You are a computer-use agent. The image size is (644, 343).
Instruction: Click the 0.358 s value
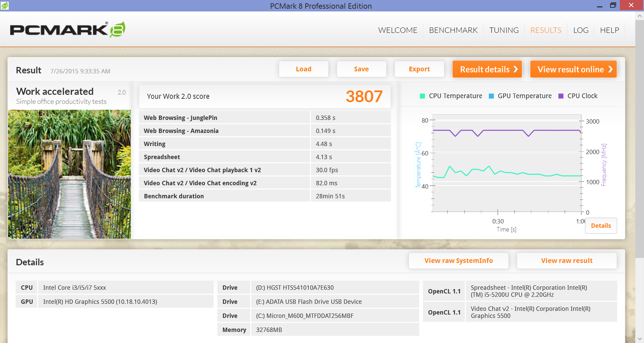coord(325,118)
